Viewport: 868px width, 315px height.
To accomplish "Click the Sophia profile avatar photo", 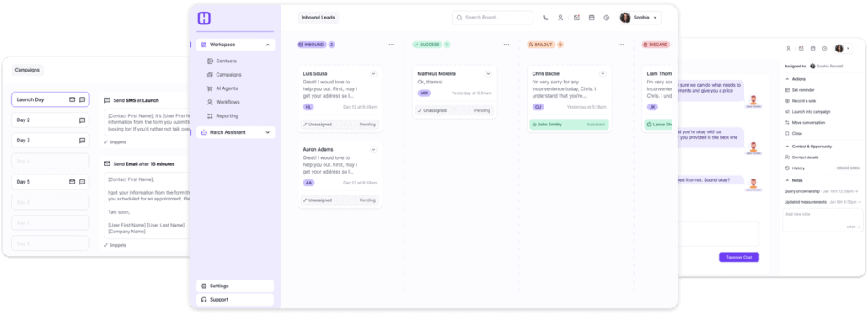I will click(x=625, y=18).
